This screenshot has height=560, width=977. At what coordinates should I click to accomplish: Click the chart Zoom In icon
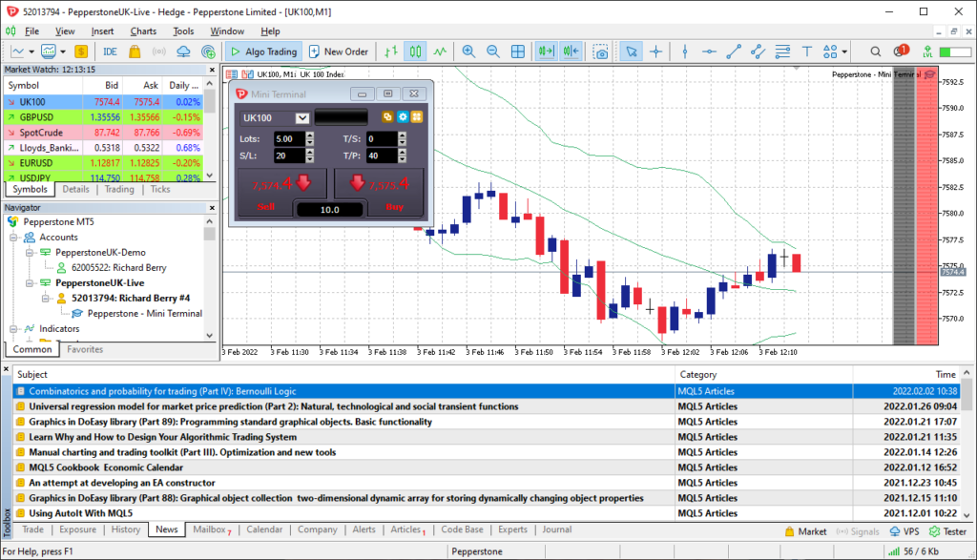[x=468, y=52]
